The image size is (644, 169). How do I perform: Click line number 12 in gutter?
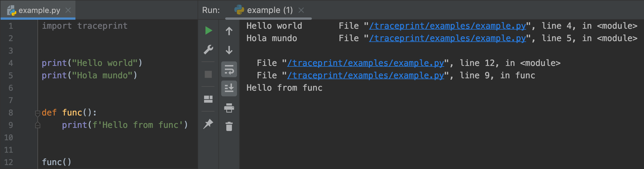click(9, 162)
